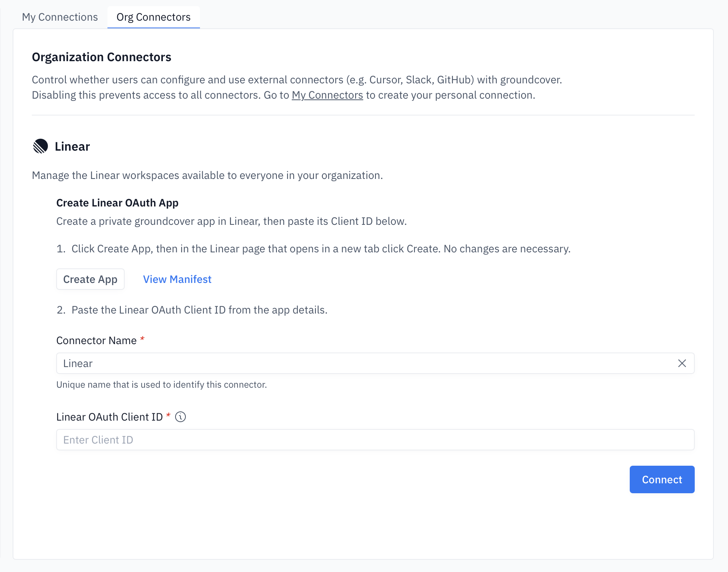Viewport: 728px width, 572px height.
Task: Focus the Connector Name input field
Action: 375,363
